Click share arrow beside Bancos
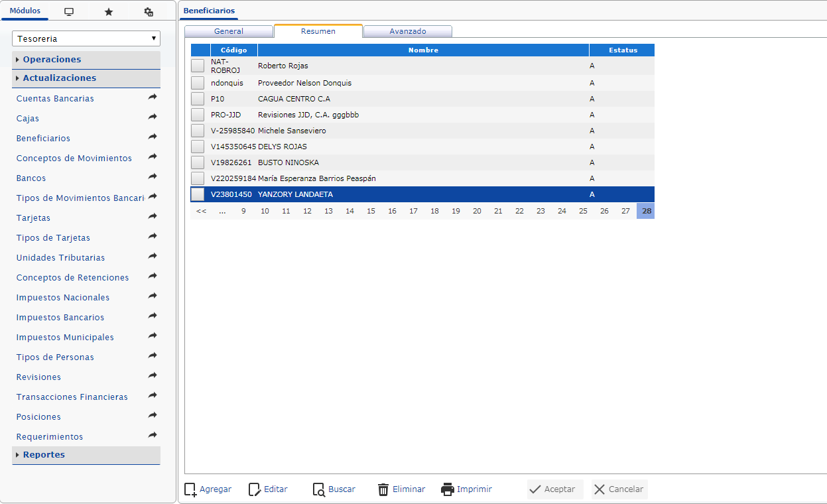The width and height of the screenshot is (827, 504). [x=153, y=177]
